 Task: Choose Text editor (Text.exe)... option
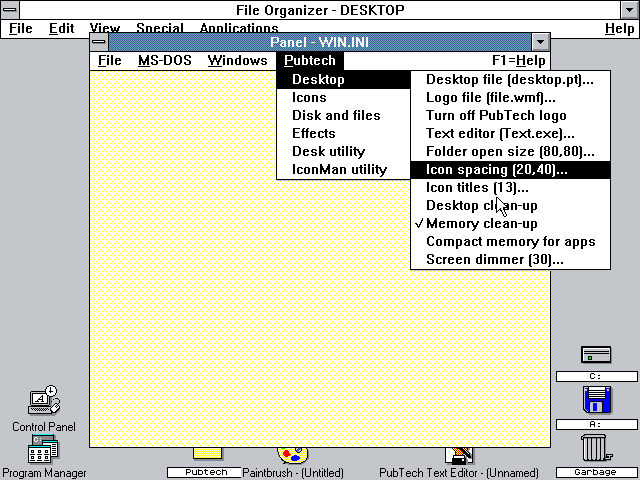click(510, 133)
